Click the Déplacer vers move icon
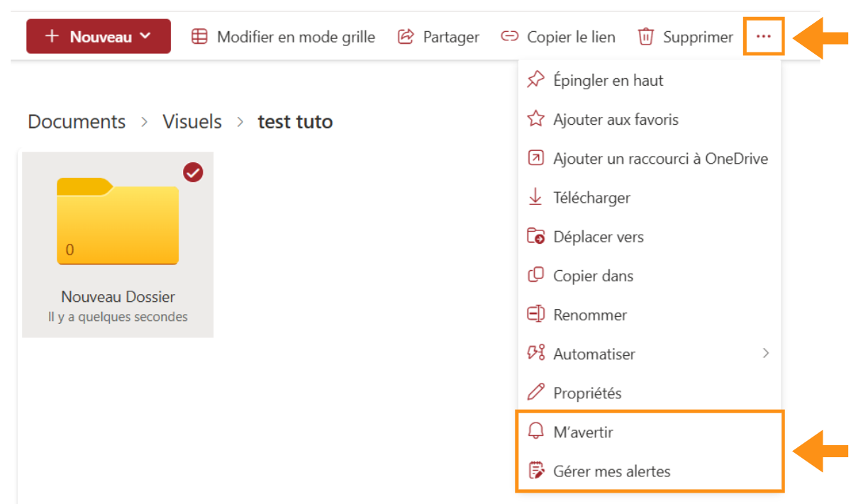The height and width of the screenshot is (504, 868). tap(536, 236)
